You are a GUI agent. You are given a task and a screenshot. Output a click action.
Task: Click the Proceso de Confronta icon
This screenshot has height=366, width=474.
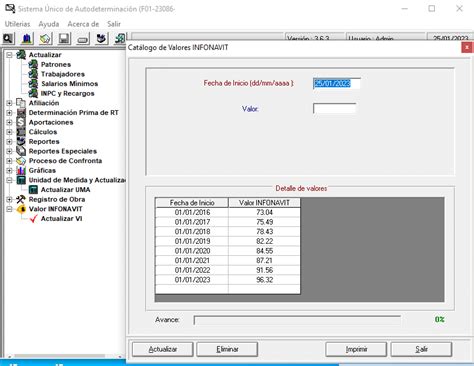coord(21,161)
